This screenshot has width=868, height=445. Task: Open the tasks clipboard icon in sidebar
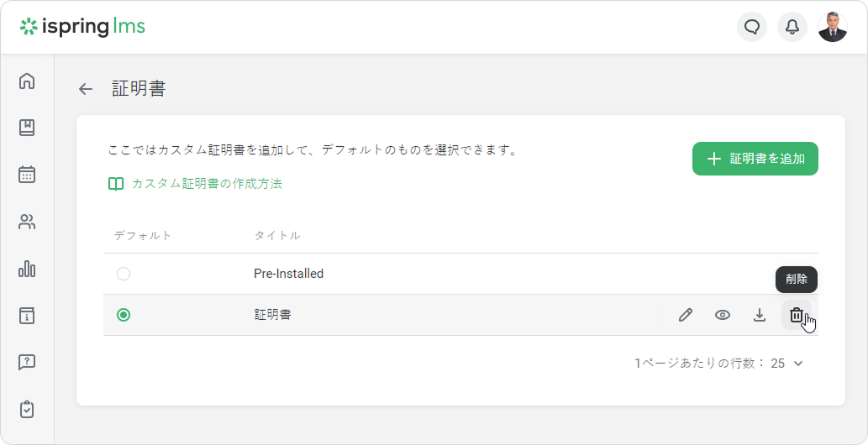(x=27, y=409)
